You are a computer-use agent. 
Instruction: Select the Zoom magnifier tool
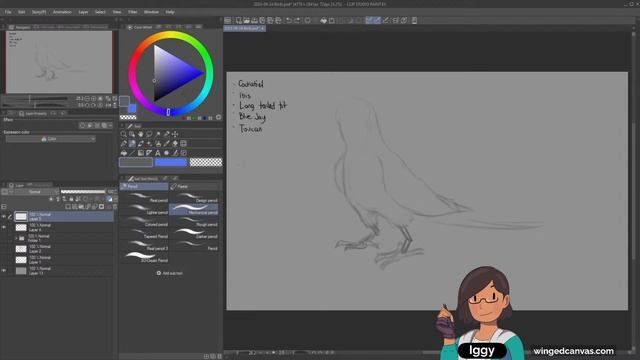coord(123,134)
